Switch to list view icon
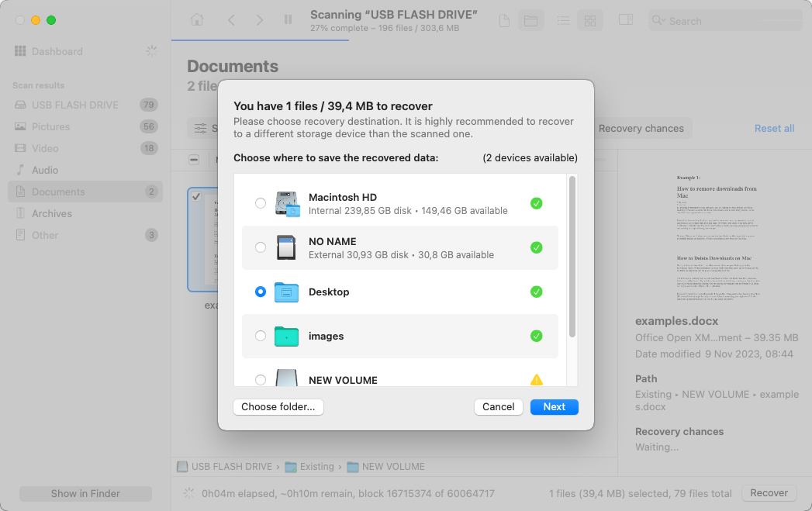 click(x=564, y=21)
